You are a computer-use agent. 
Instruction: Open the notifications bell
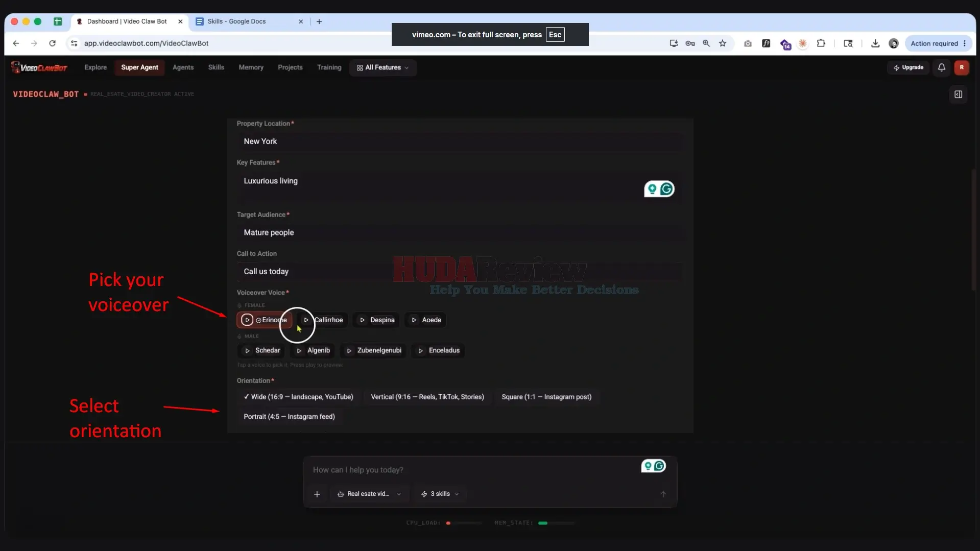pos(941,67)
